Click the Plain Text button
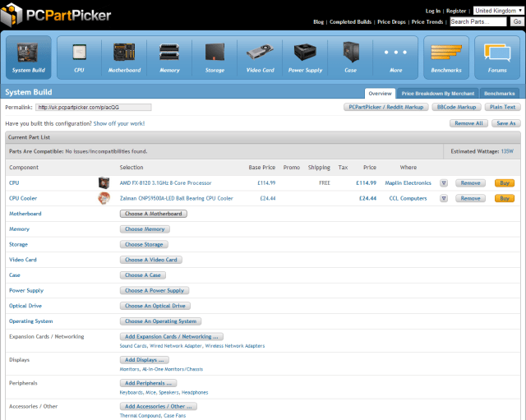The image size is (526, 420). click(502, 107)
